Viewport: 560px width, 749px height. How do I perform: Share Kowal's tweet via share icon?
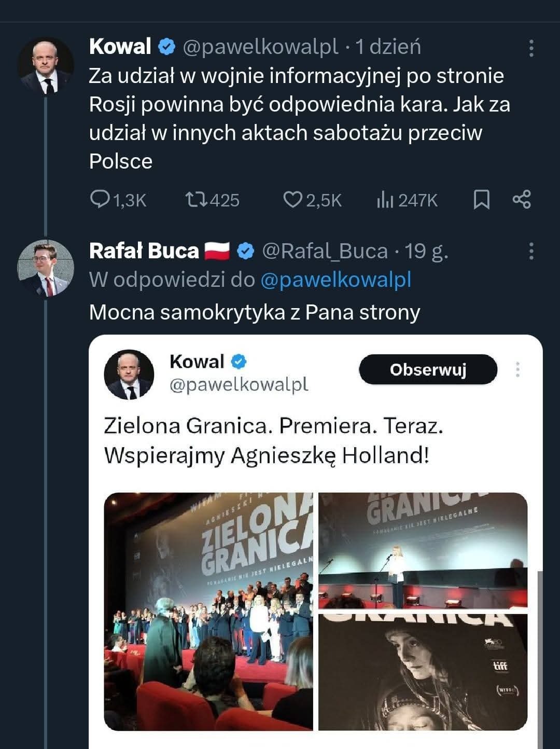[x=521, y=200]
